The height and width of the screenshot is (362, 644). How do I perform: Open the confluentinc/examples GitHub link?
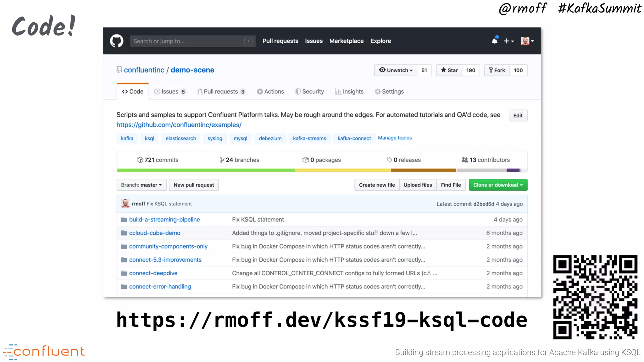pos(179,125)
